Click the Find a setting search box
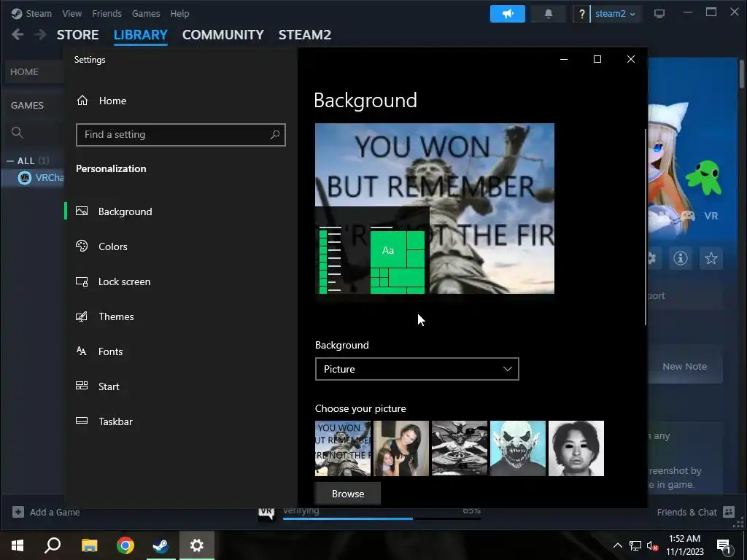 pos(181,135)
